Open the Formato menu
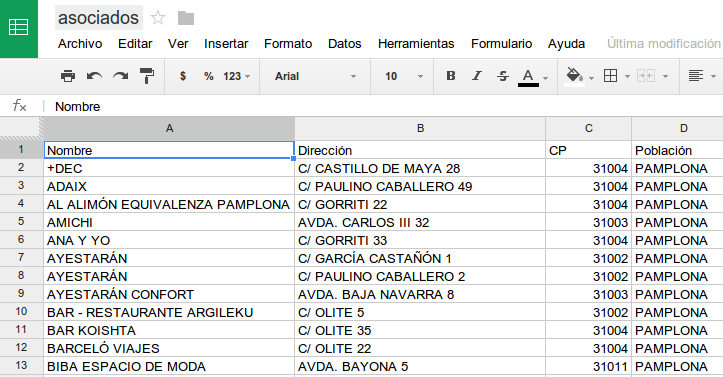The height and width of the screenshot is (377, 723). click(x=288, y=44)
